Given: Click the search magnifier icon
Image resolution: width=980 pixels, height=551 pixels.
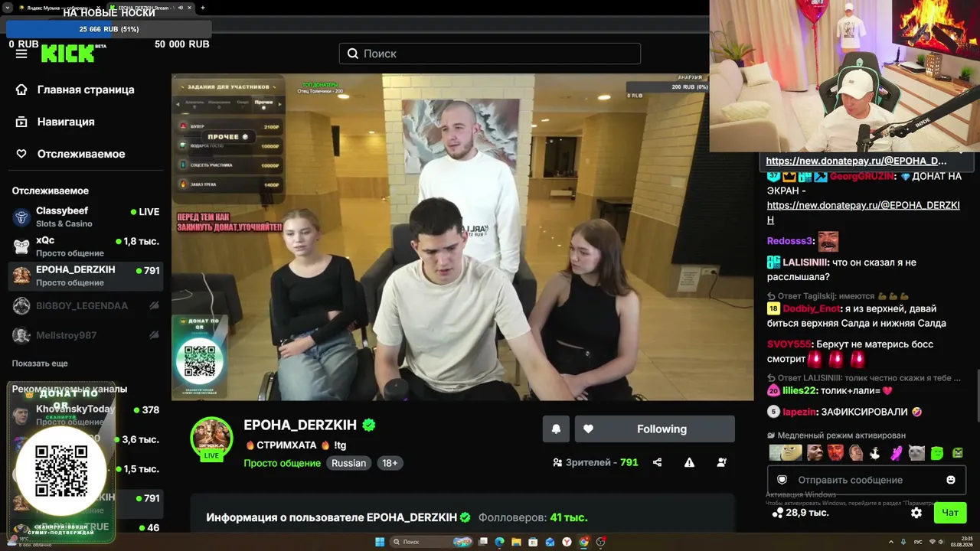Looking at the screenshot, I should point(353,54).
